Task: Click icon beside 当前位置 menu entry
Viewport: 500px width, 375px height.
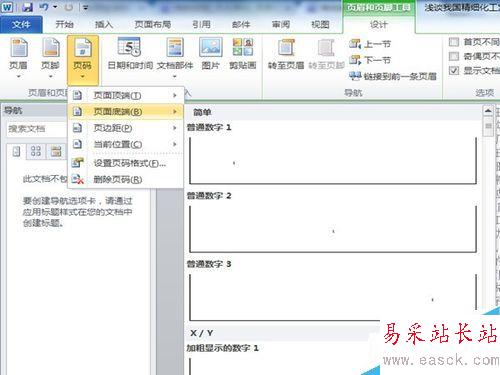Action: [77, 144]
